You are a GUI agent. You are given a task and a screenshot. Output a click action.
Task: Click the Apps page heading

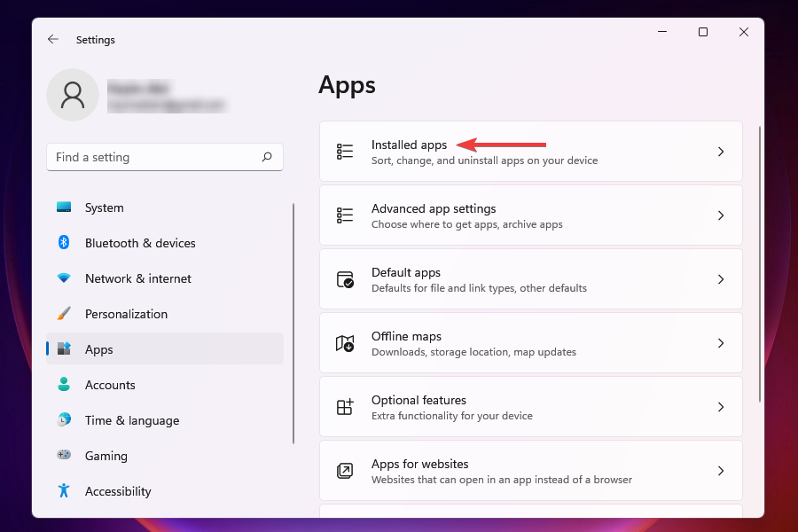347,85
